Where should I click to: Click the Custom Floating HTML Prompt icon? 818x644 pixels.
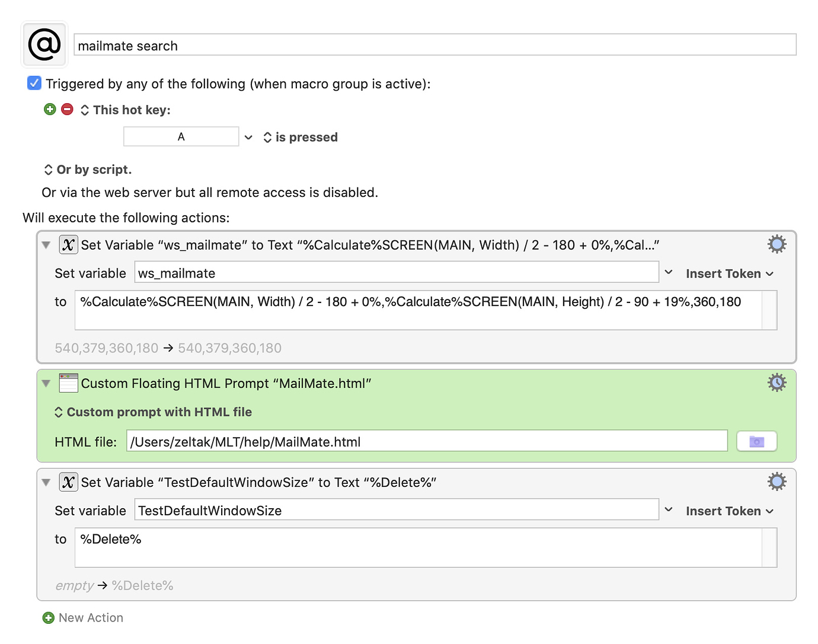tap(69, 383)
